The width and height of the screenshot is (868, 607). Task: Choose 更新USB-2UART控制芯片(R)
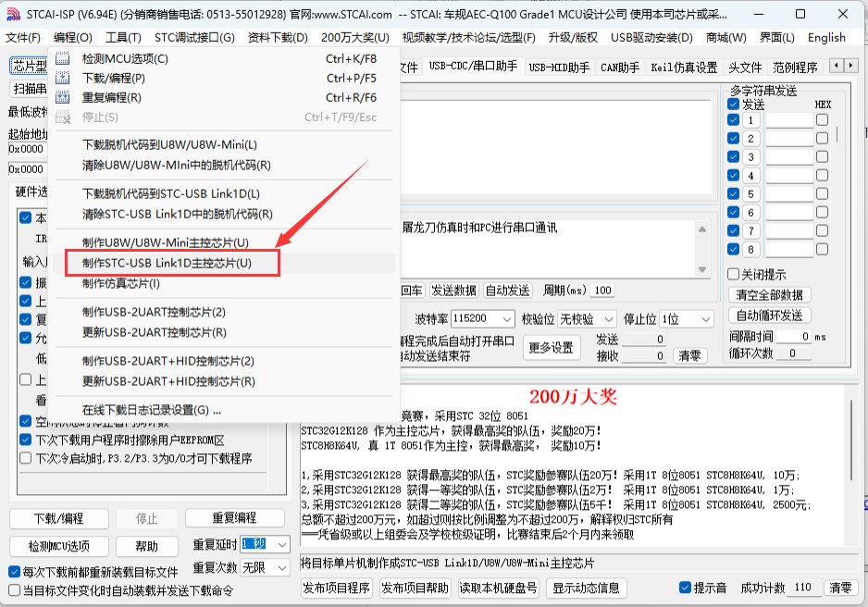click(x=224, y=332)
